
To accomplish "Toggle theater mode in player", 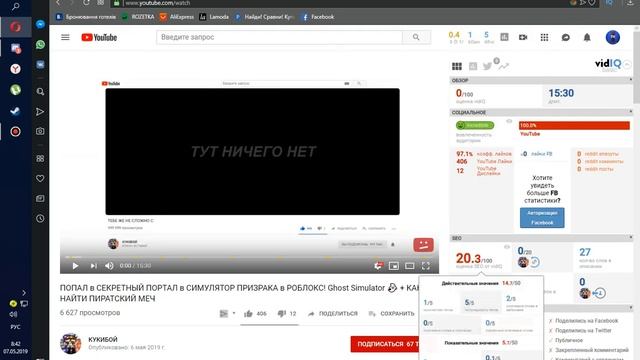I will point(409,266).
